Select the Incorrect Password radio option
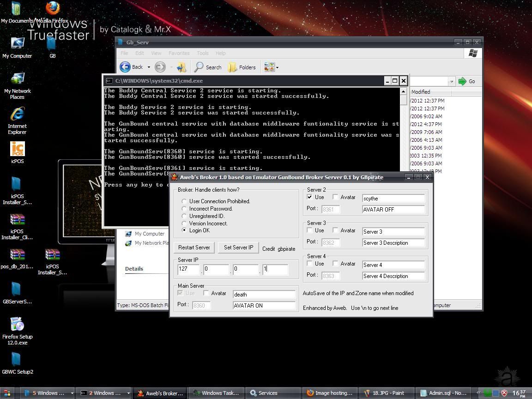This screenshot has height=399, width=532. 184,209
